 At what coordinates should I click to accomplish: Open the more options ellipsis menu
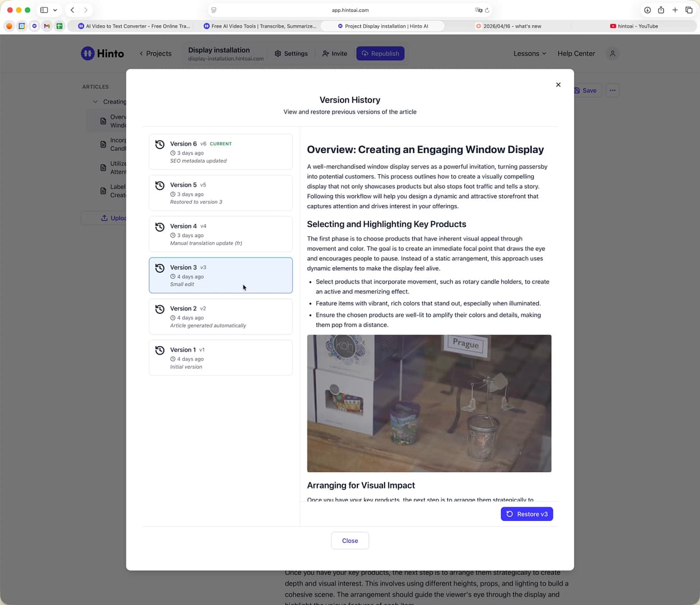pos(613,90)
